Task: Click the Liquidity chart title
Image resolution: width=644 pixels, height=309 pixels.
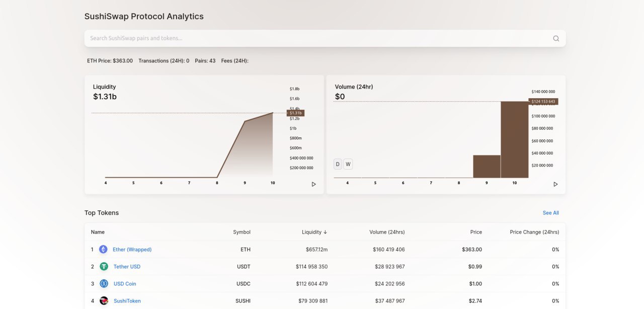Action: pyautogui.click(x=104, y=87)
